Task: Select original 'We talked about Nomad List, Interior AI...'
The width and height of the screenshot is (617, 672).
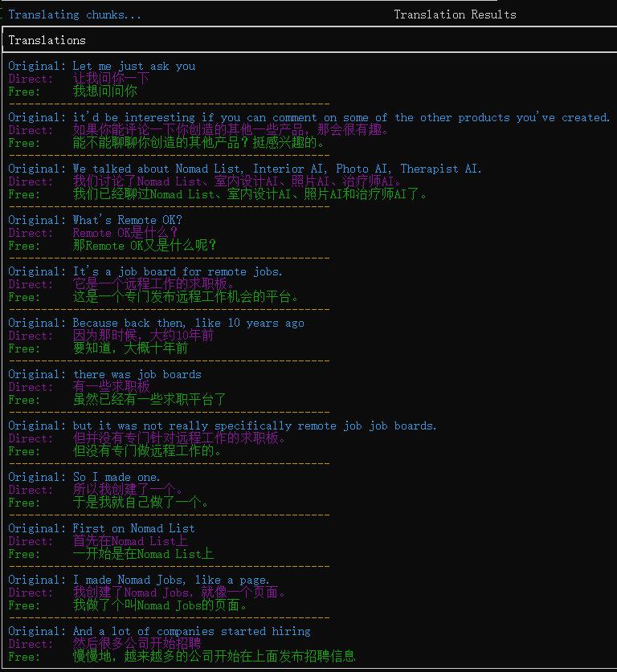Action: point(277,169)
